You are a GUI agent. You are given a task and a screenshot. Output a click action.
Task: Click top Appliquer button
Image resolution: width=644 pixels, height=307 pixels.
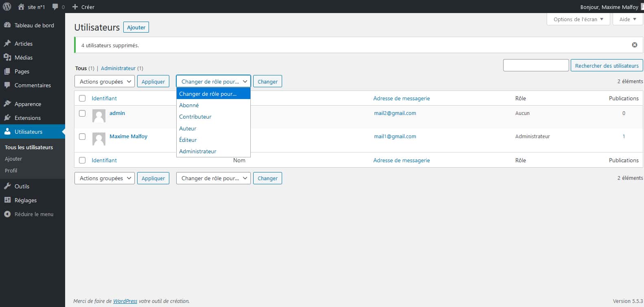coord(153,82)
